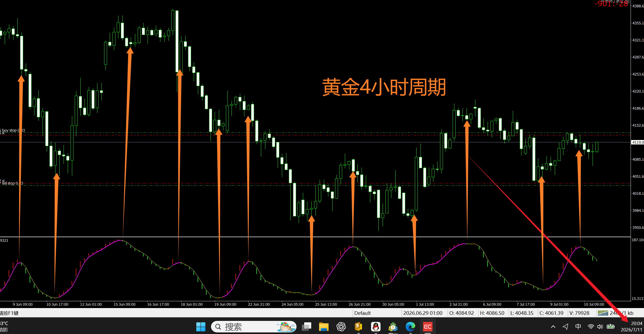The image size is (644, 334).
Task: Click the 4388.6 price scale label
Action: click(x=638, y=6)
